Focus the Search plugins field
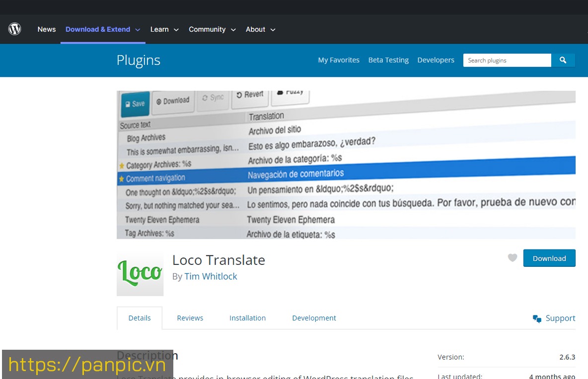The width and height of the screenshot is (588, 379). [507, 61]
